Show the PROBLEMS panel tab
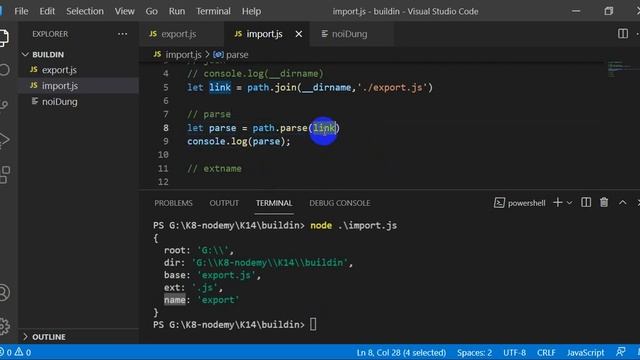This screenshot has height=360, width=640. coord(173,203)
